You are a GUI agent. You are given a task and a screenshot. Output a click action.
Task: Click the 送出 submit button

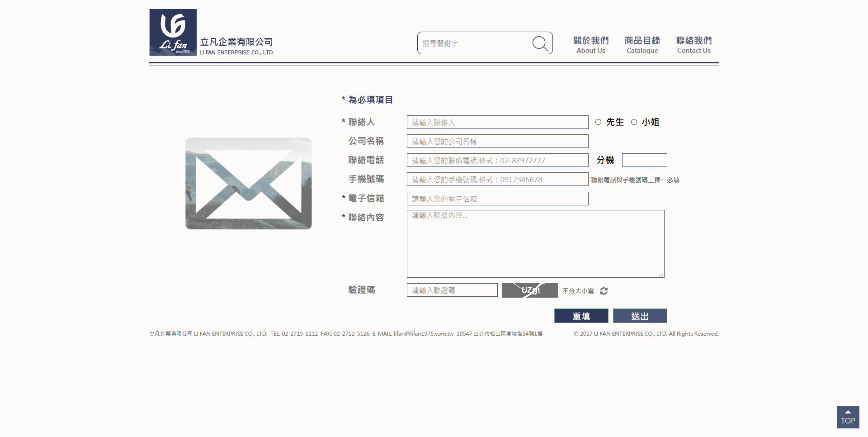tap(640, 316)
